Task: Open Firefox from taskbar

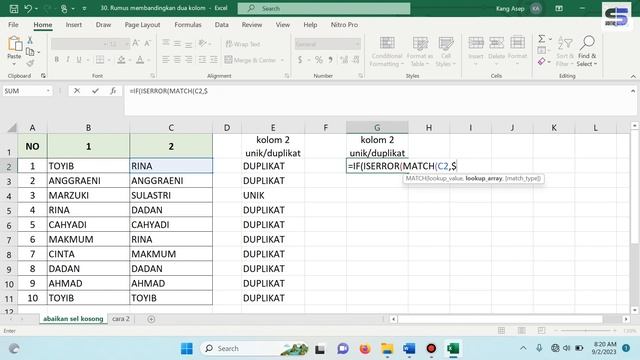Action: [364, 349]
